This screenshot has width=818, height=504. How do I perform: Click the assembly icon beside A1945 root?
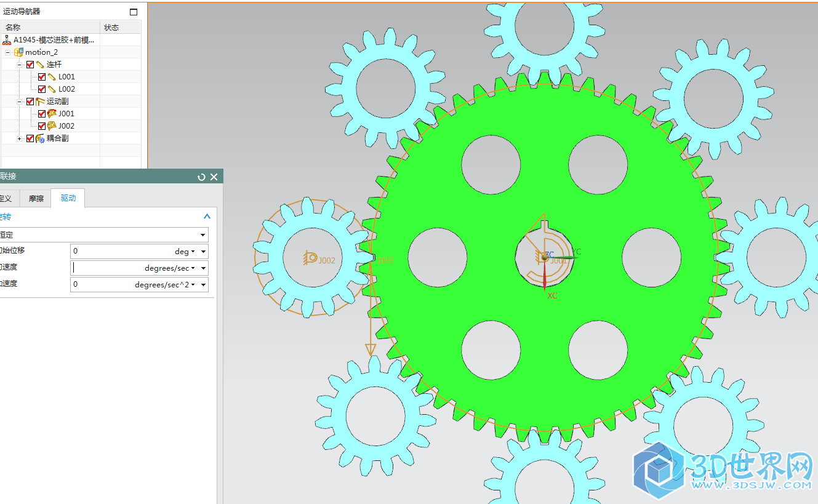7,40
